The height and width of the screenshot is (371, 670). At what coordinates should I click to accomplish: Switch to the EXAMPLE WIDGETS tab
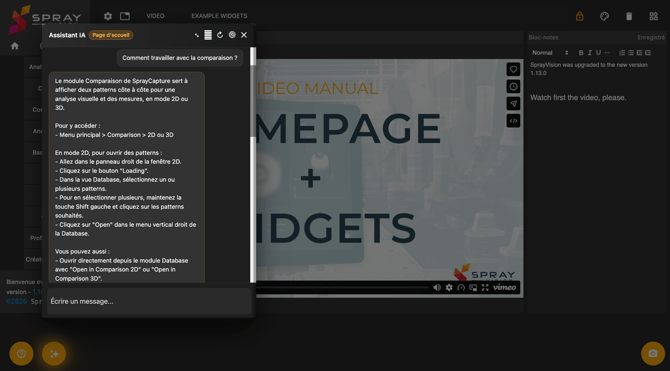coord(219,16)
